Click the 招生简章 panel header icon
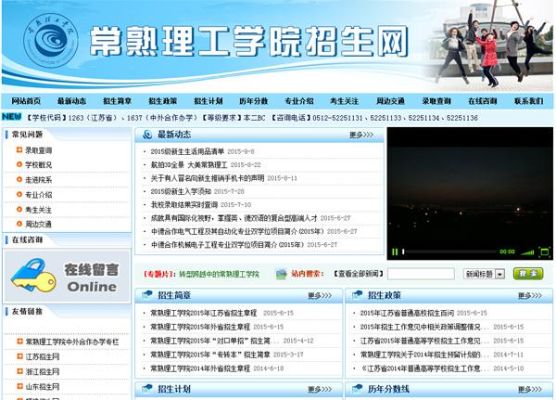This screenshot has height=400, width=556. pos(147,294)
